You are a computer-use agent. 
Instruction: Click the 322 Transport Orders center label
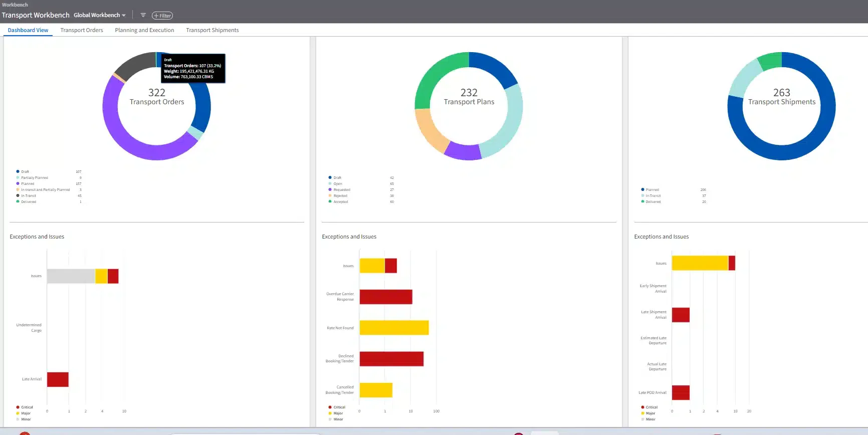pyautogui.click(x=157, y=97)
